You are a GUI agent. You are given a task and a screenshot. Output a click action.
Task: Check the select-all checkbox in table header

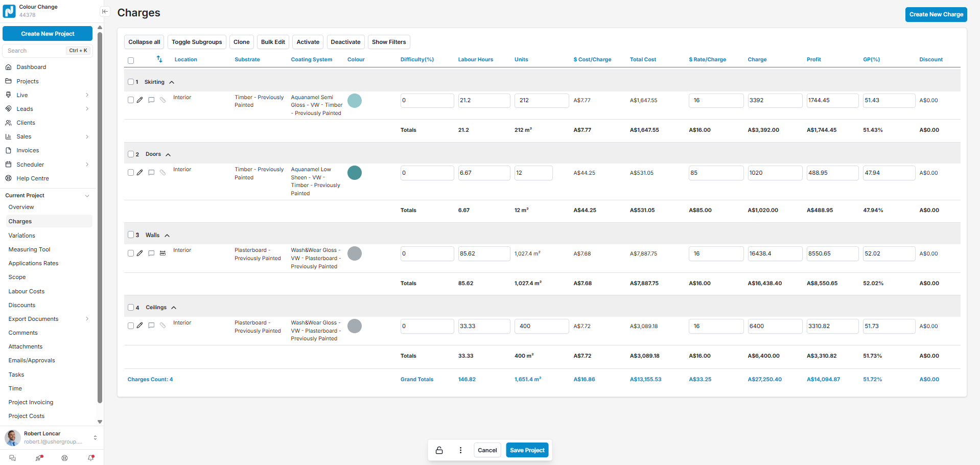[x=131, y=60]
